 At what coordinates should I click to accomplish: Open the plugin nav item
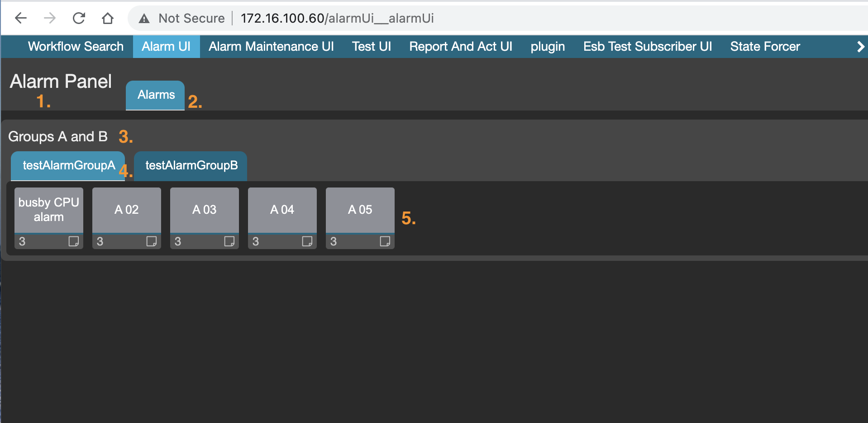coord(548,47)
